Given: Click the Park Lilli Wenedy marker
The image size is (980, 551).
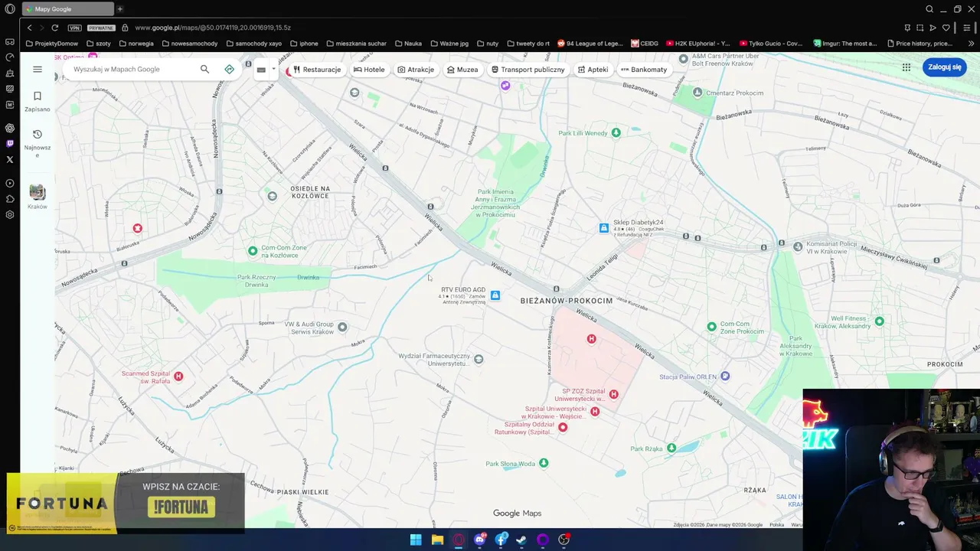Looking at the screenshot, I should click(x=616, y=133).
